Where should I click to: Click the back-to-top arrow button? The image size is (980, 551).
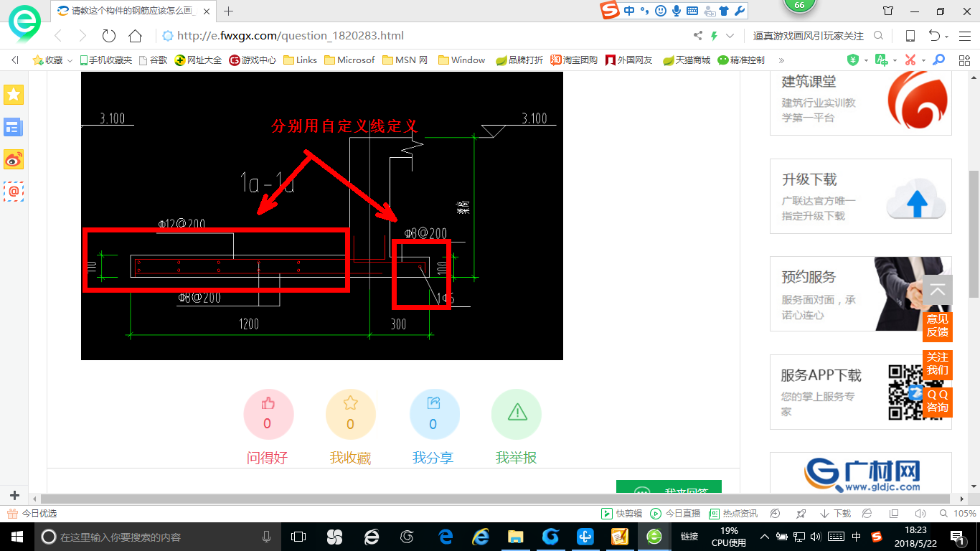938,291
